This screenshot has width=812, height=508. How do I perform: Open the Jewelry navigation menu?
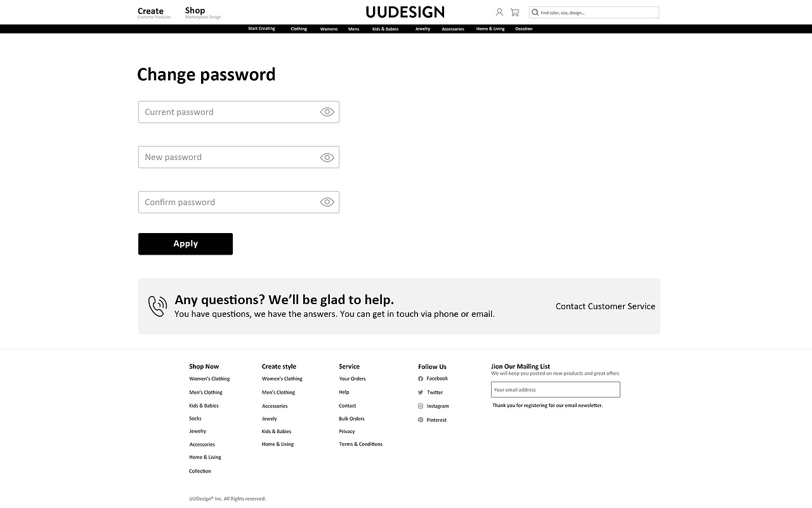422,29
